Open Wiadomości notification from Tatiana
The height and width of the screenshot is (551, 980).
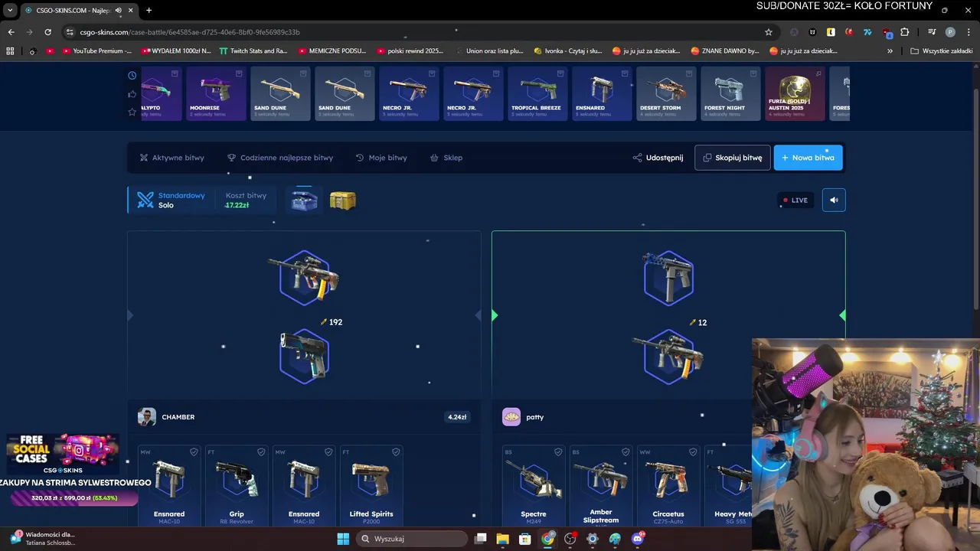tap(44, 539)
